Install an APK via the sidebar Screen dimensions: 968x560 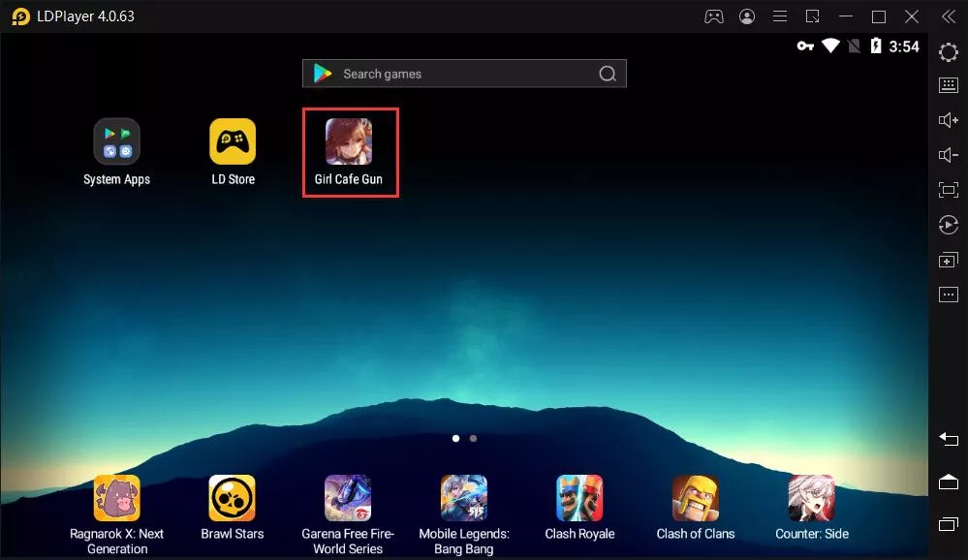(948, 259)
